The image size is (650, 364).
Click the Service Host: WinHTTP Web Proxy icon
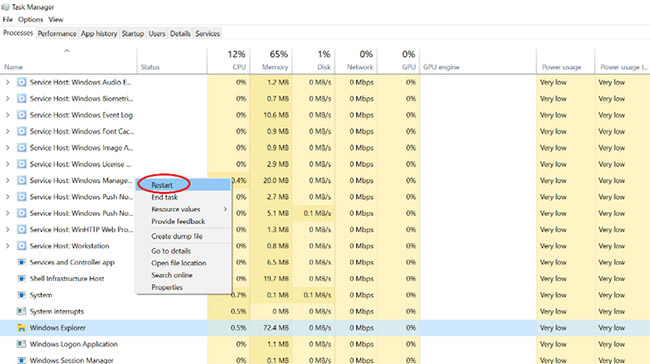pyautogui.click(x=21, y=229)
